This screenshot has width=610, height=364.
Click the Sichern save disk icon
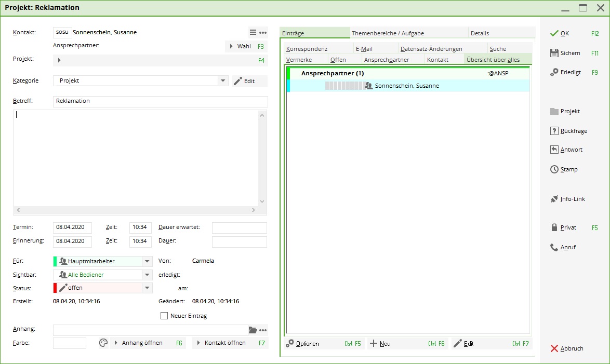point(554,53)
